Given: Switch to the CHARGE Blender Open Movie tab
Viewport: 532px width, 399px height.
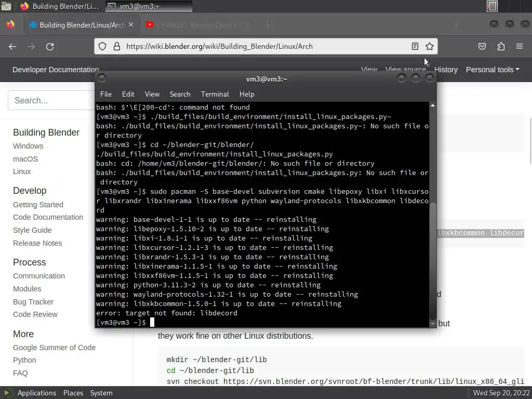Looking at the screenshot, I should pos(198,25).
